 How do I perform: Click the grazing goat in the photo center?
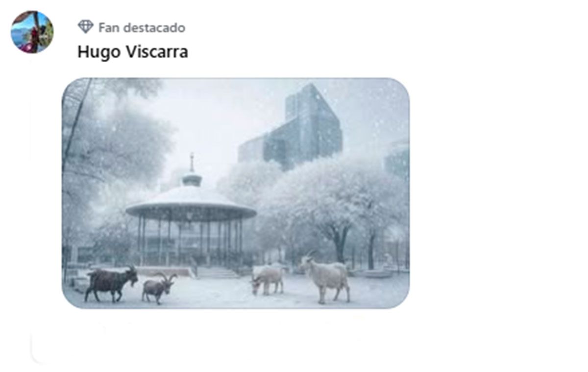267,279
